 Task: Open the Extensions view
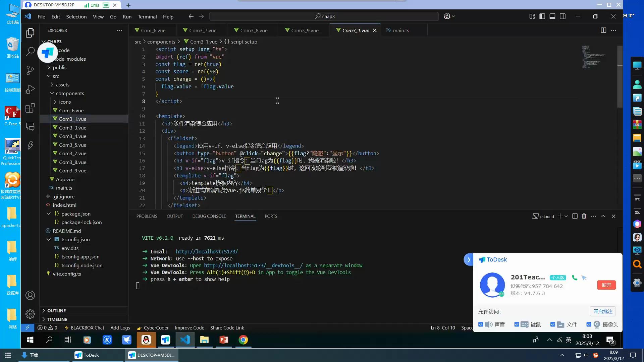coord(30,108)
